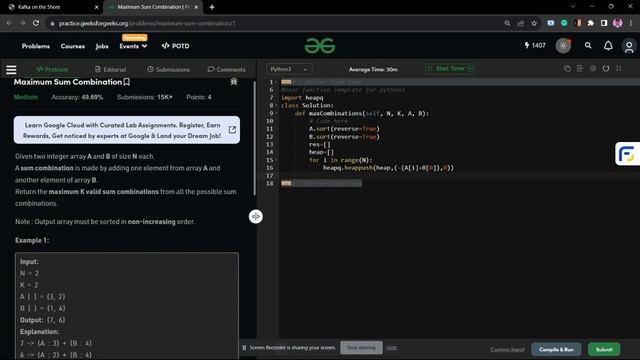Open the Extensions puzzle icon
The width and height of the screenshot is (640, 360).
[x=591, y=23]
